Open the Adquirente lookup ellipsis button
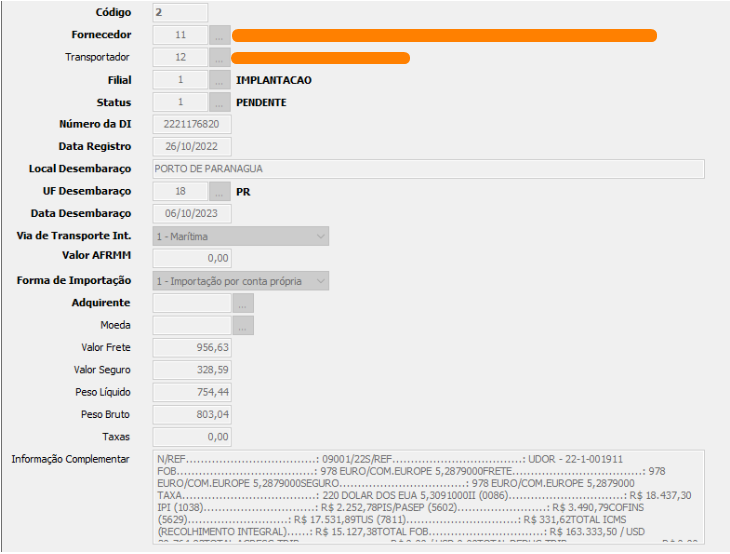The width and height of the screenshot is (730, 554). [243, 303]
